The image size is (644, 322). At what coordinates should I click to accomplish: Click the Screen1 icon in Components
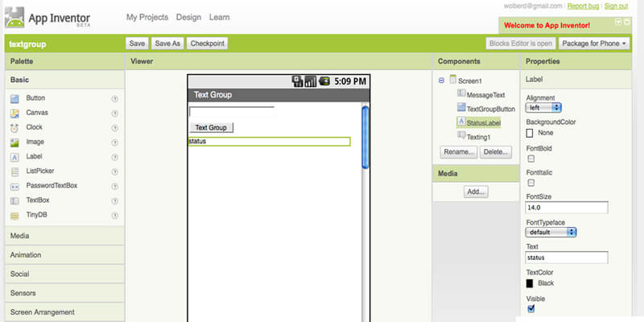[x=453, y=79]
